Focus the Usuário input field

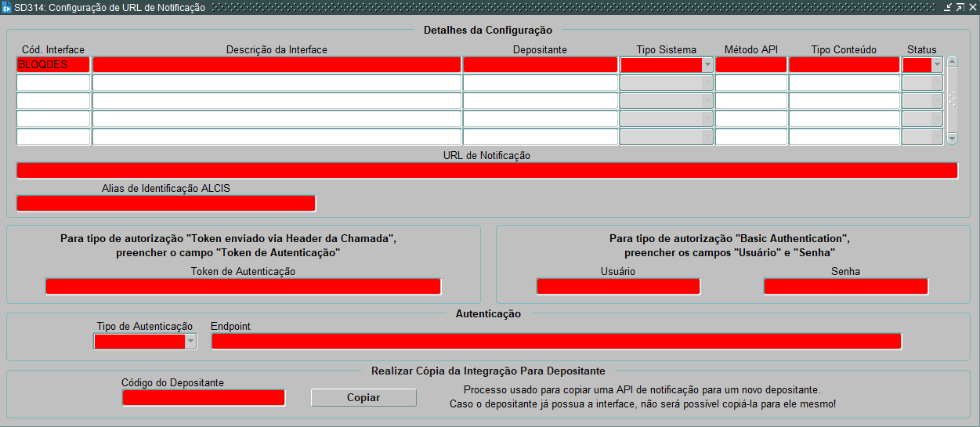pos(618,287)
